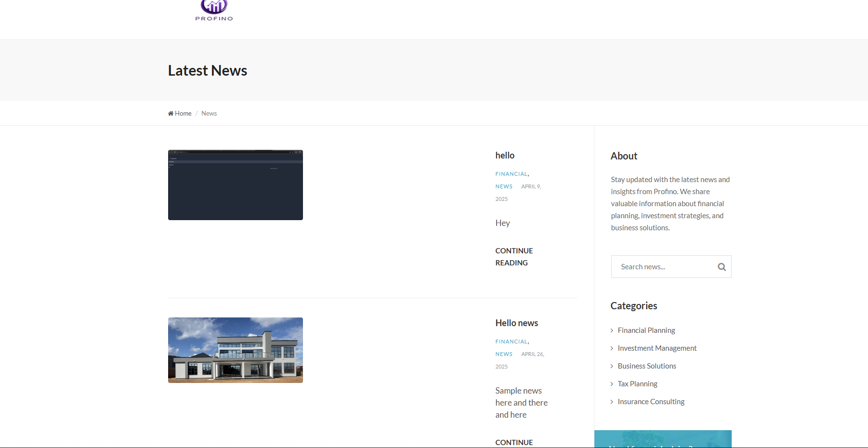Click the Profino logo icon
The height and width of the screenshot is (448, 868).
coord(214,8)
